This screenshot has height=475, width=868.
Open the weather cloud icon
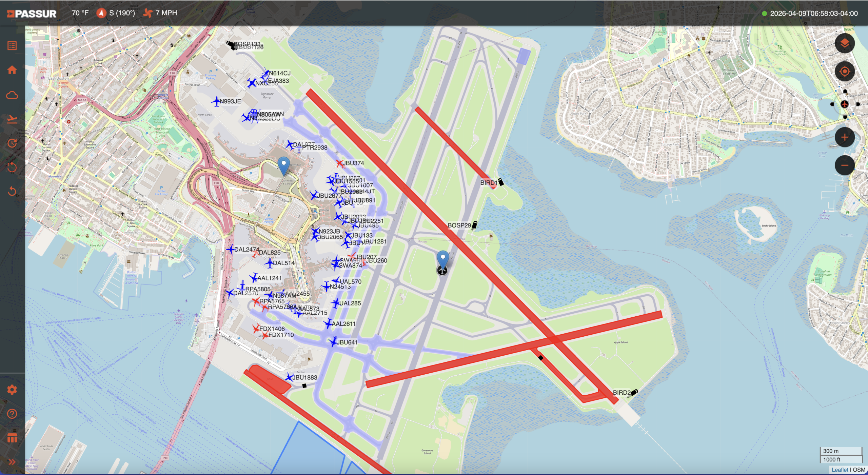click(x=12, y=95)
